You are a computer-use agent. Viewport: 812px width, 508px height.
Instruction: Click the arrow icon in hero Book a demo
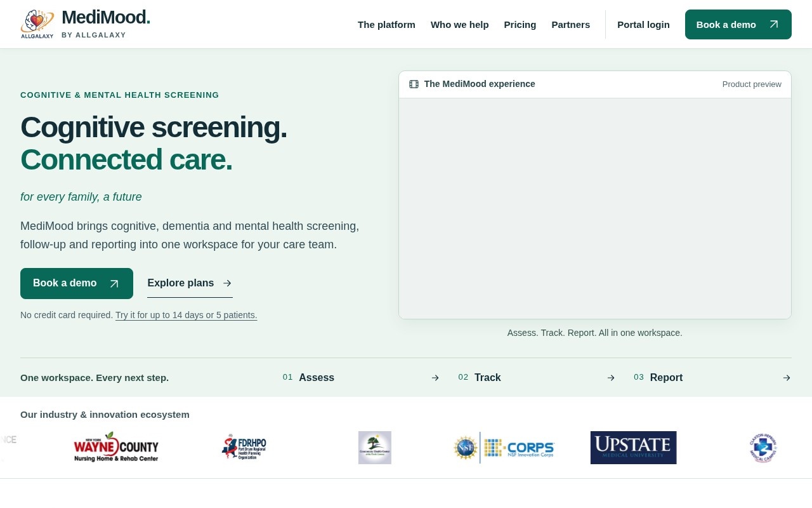114,284
